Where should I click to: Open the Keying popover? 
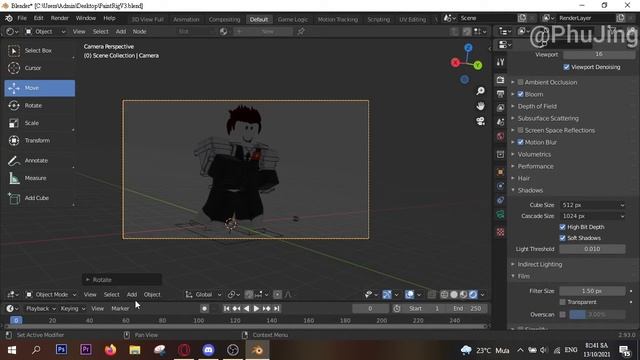point(72,309)
